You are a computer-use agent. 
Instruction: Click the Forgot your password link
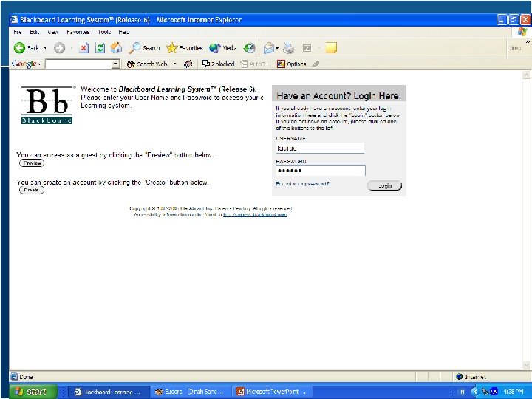pos(302,183)
